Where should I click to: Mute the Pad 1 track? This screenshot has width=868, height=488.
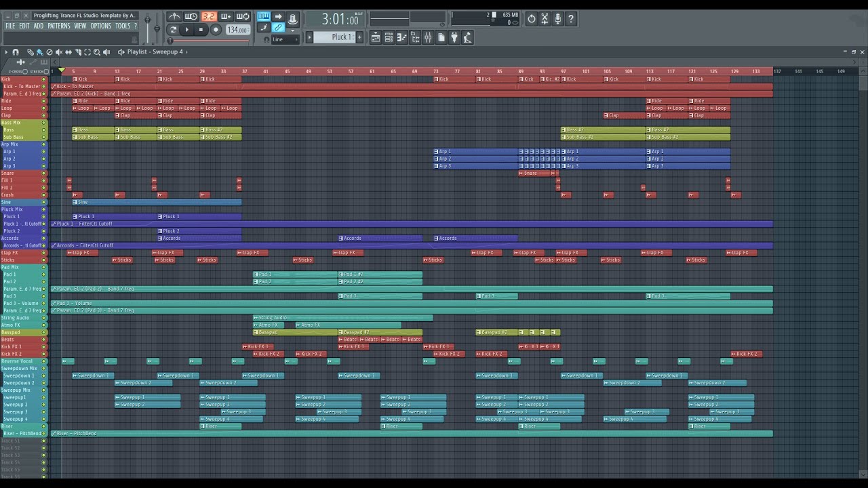pos(44,274)
